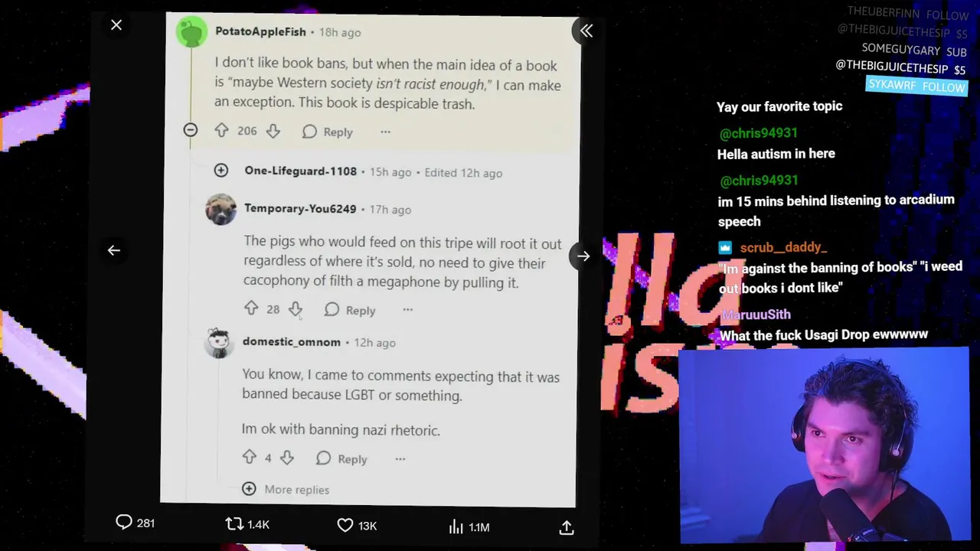Open more options on Temporary-You6249's comment
Viewport: 980px width, 551px height.
(407, 310)
